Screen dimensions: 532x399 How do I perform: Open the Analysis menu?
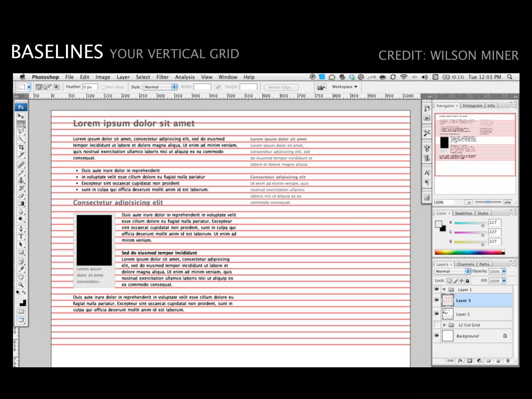pos(185,77)
